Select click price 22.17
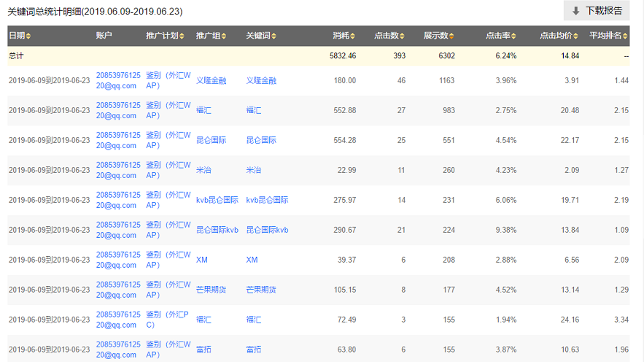 coord(570,140)
